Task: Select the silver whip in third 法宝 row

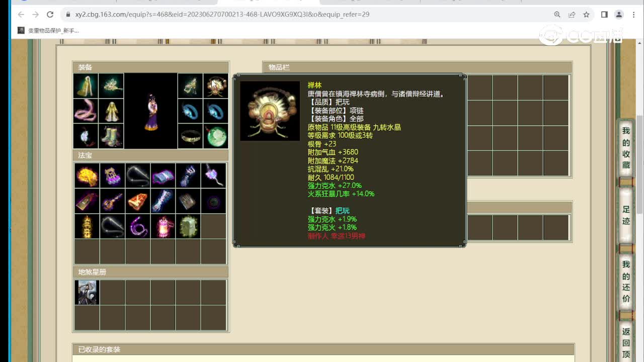Action: [112, 226]
